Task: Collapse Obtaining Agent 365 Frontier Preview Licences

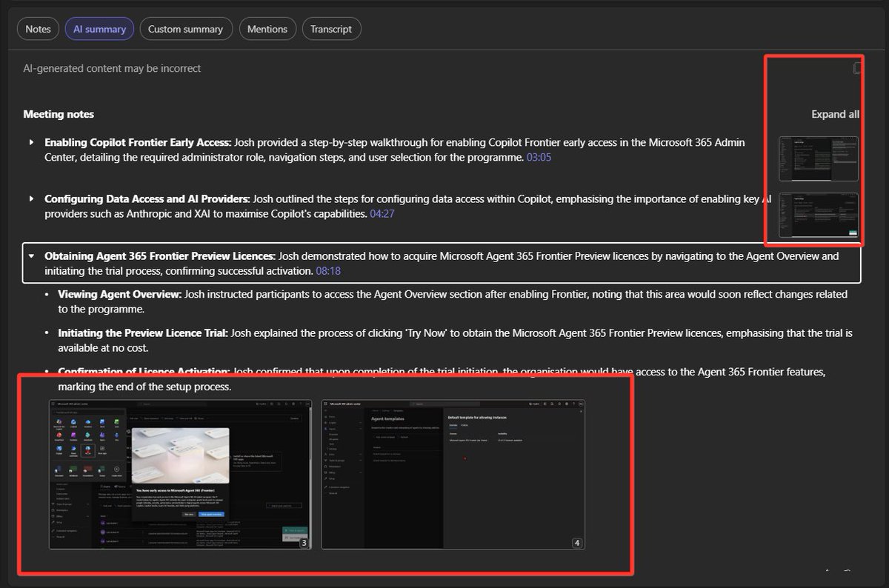Action: tap(31, 256)
